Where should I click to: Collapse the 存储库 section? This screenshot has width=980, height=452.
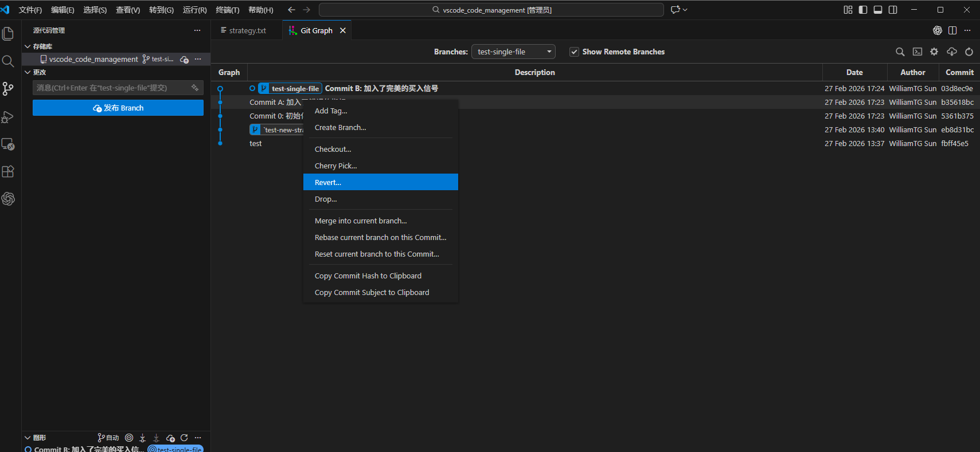[x=28, y=46]
